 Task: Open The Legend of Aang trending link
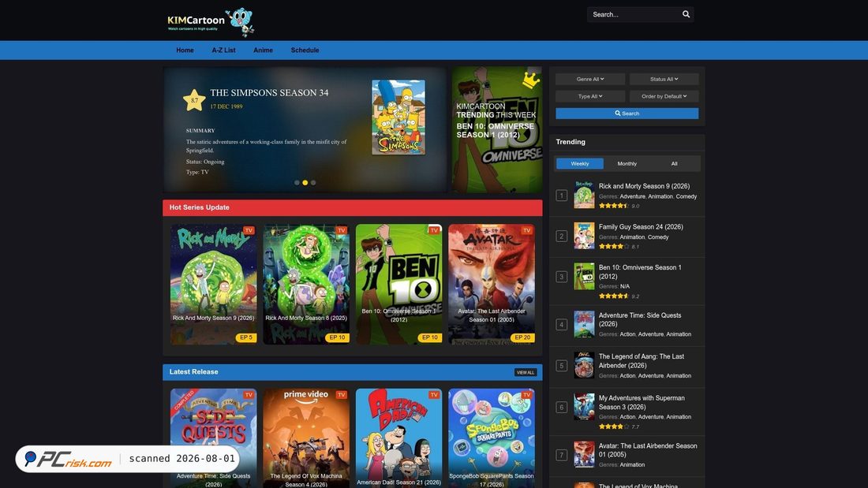pos(641,361)
